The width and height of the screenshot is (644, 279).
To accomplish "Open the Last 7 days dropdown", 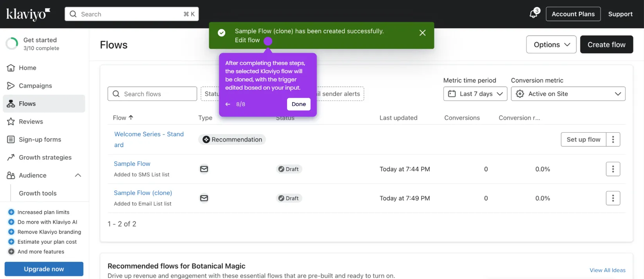I will tap(475, 94).
